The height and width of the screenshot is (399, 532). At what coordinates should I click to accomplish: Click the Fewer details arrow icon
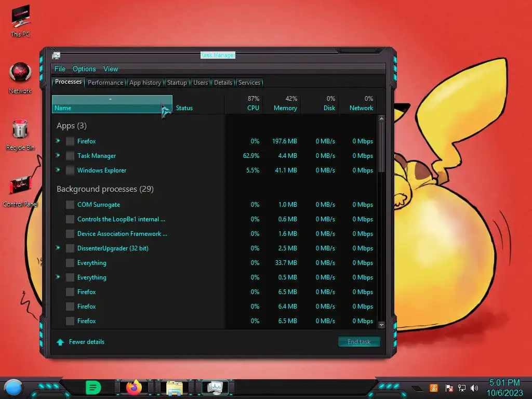pos(60,342)
